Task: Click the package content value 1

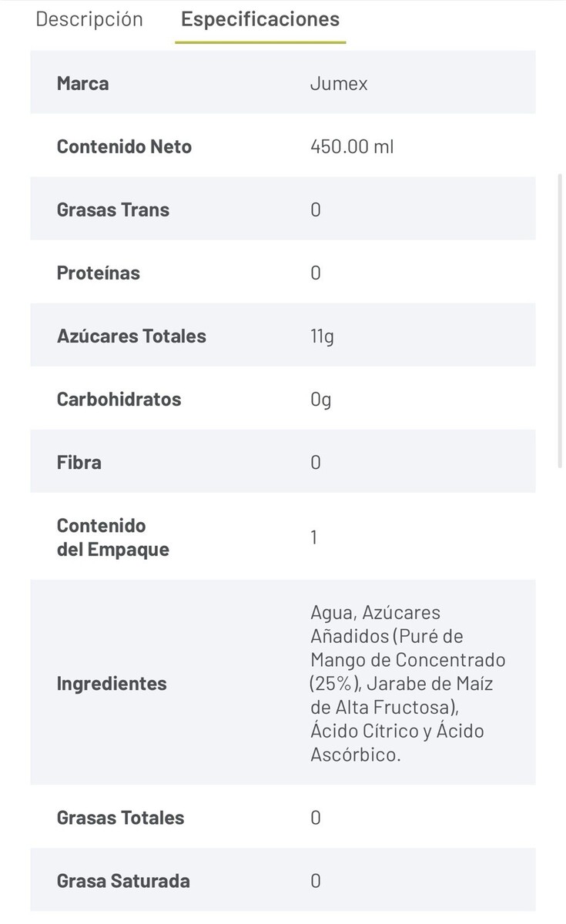Action: 314,537
